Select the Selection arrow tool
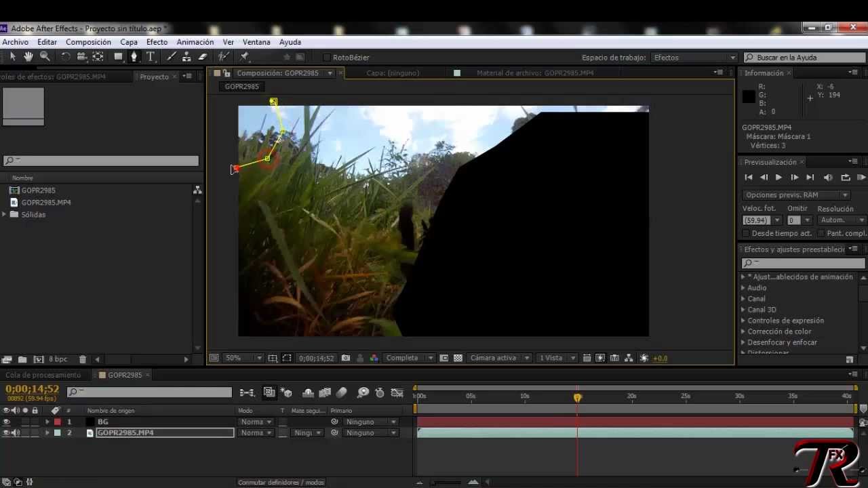The image size is (868, 488). (12, 57)
